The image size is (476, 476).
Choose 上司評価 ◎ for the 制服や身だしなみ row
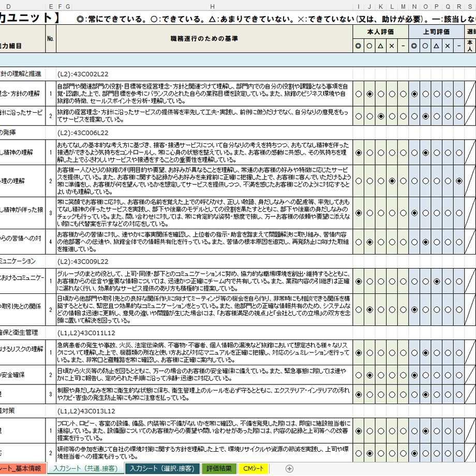point(414,395)
